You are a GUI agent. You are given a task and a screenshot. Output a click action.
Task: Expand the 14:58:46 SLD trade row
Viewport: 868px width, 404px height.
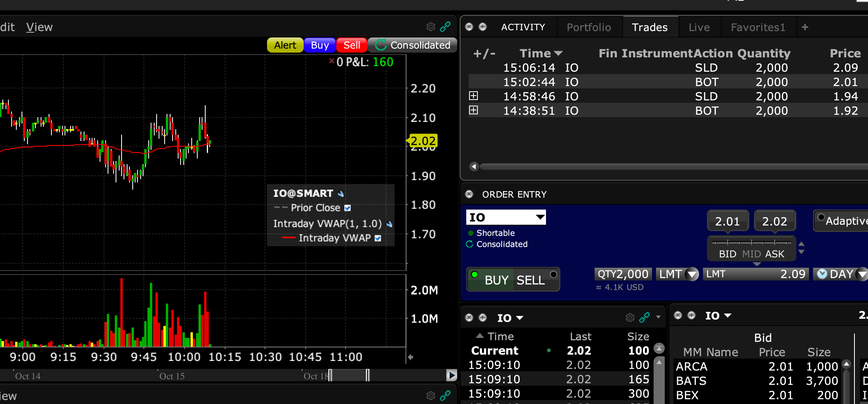(x=473, y=96)
